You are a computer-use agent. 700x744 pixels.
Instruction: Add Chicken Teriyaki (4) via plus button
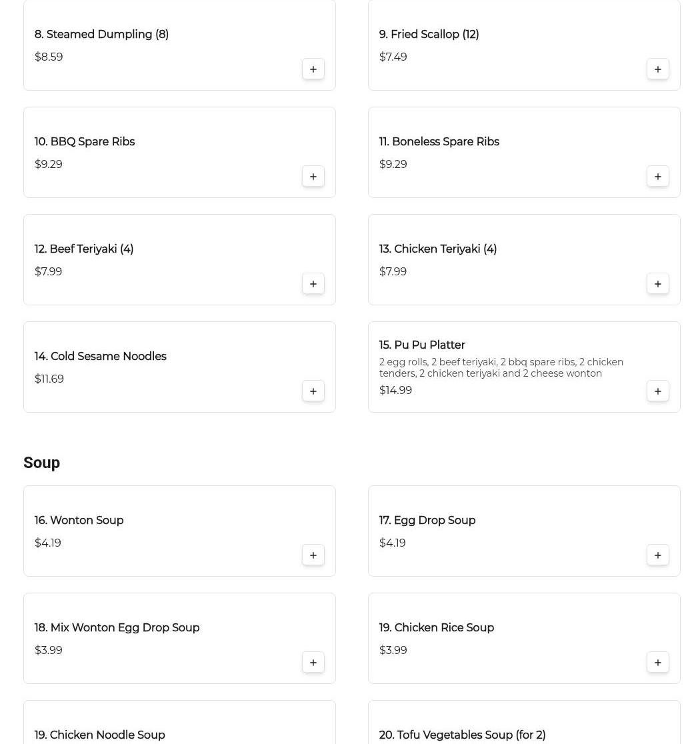pyautogui.click(x=658, y=284)
